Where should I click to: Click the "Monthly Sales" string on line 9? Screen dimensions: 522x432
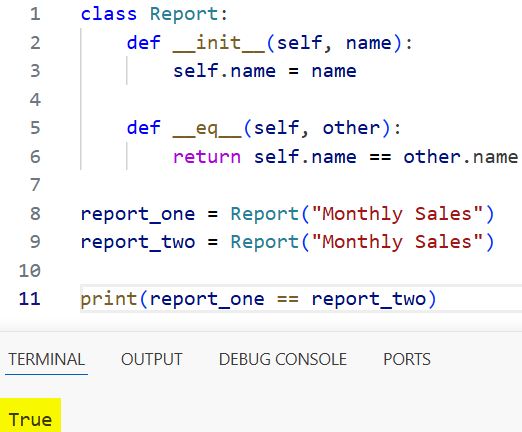click(397, 242)
